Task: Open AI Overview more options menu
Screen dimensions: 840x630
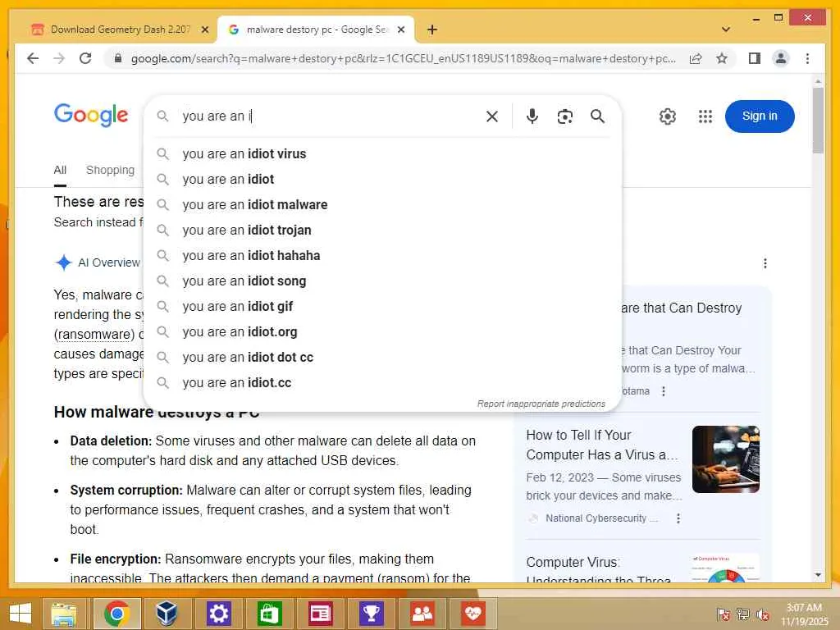Action: point(765,263)
